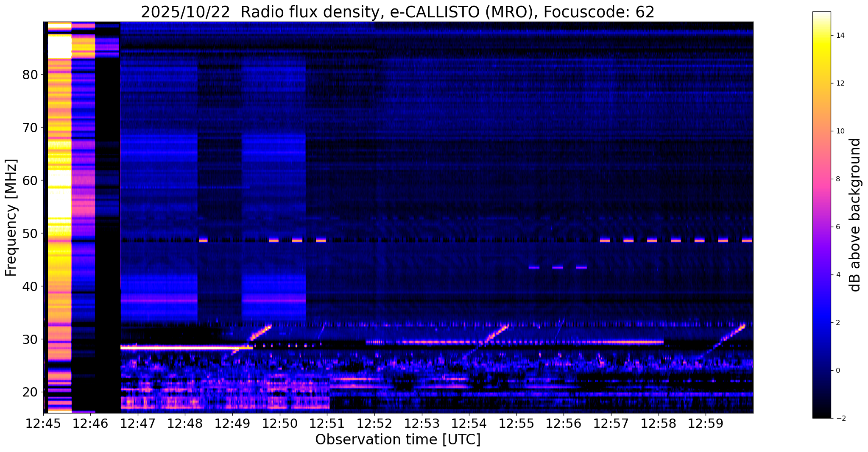Click the 70 MHz frequency tick label
This screenshot has width=868, height=452.
point(30,128)
